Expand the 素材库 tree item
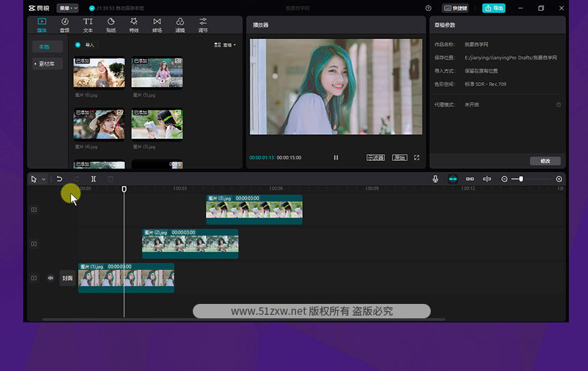This screenshot has height=371, width=588. [48, 64]
